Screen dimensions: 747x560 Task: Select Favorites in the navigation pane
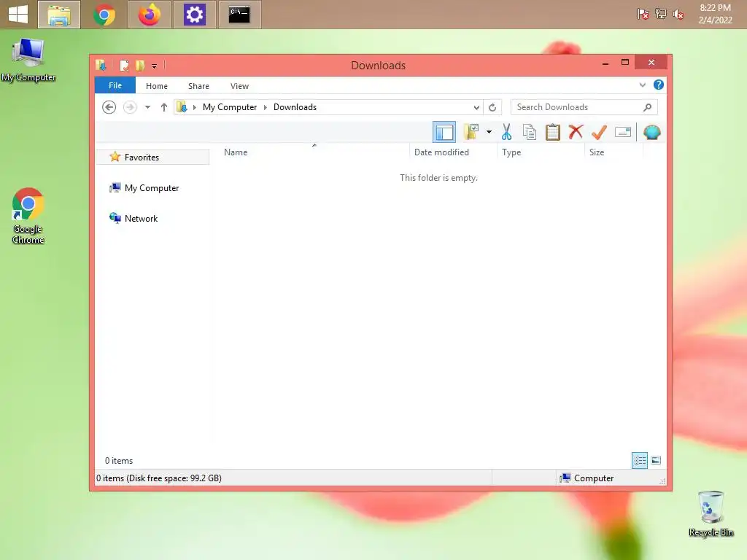click(x=152, y=157)
